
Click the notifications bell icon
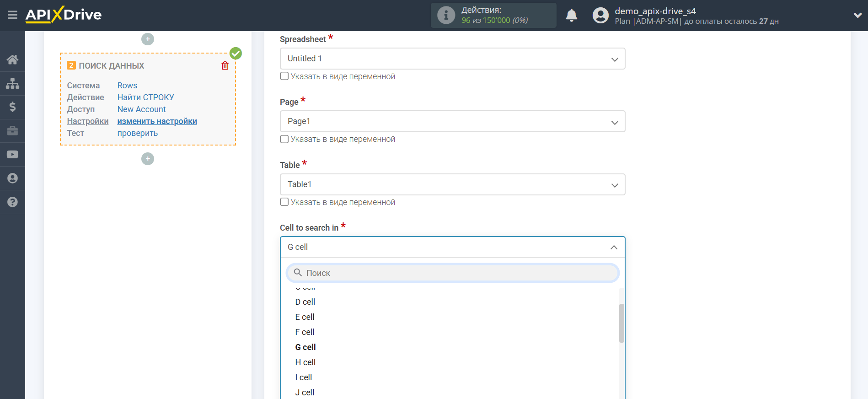pyautogui.click(x=571, y=16)
